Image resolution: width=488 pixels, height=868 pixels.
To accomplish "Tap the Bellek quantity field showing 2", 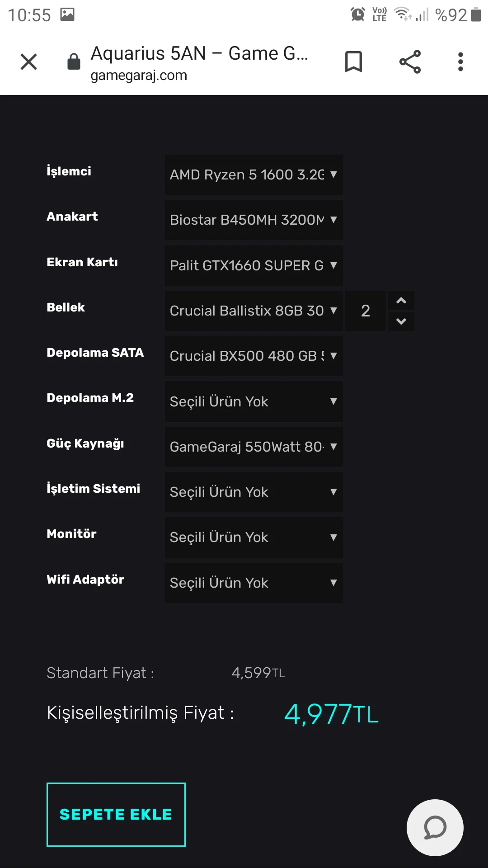I will pyautogui.click(x=365, y=311).
